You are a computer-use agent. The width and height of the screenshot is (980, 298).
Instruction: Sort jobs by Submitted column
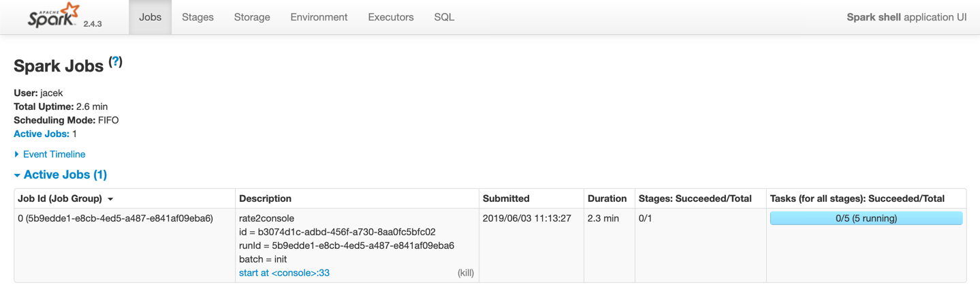506,198
